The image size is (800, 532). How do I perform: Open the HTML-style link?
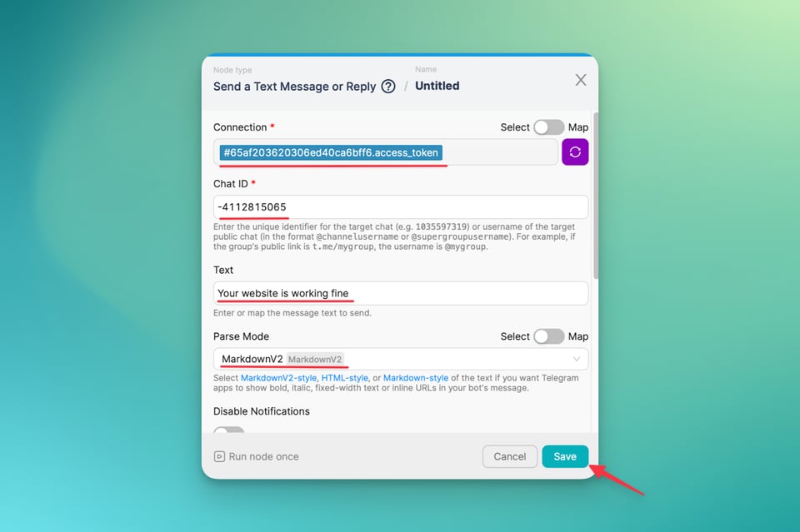(344, 378)
